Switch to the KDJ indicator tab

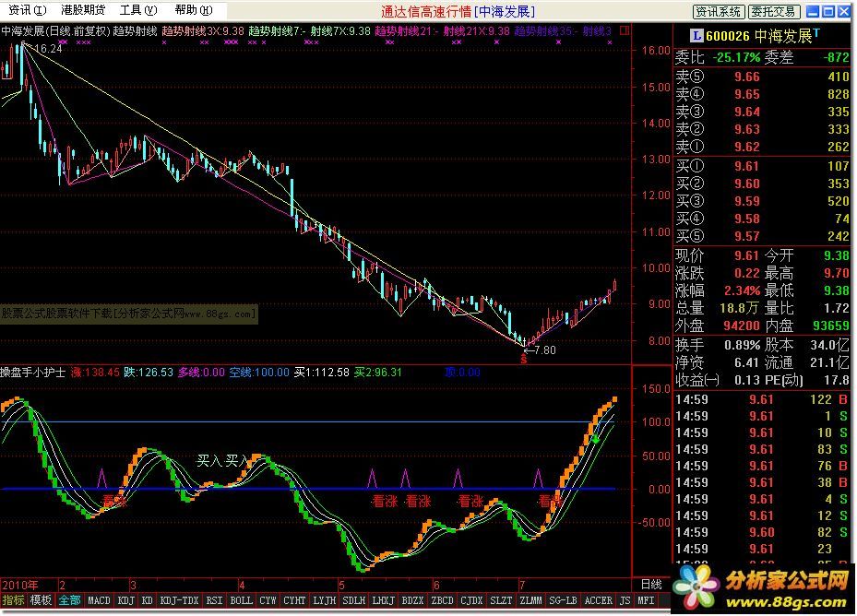[126, 600]
